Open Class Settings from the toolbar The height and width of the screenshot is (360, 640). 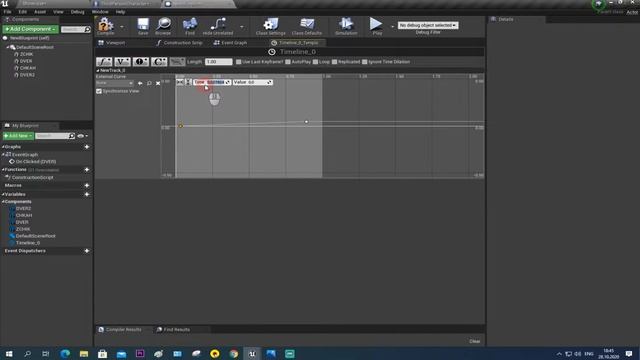(x=270, y=25)
